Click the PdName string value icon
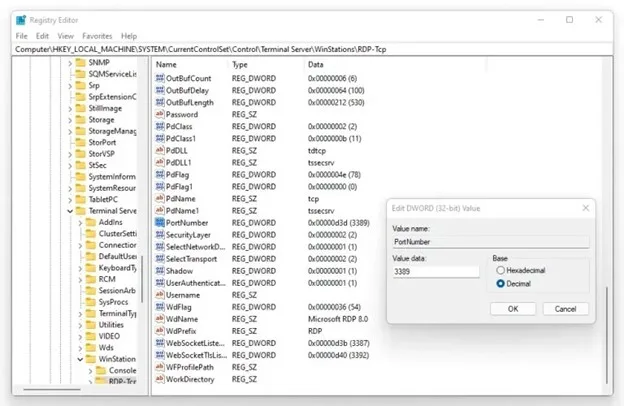This screenshot has width=624, height=406. pyautogui.click(x=160, y=199)
